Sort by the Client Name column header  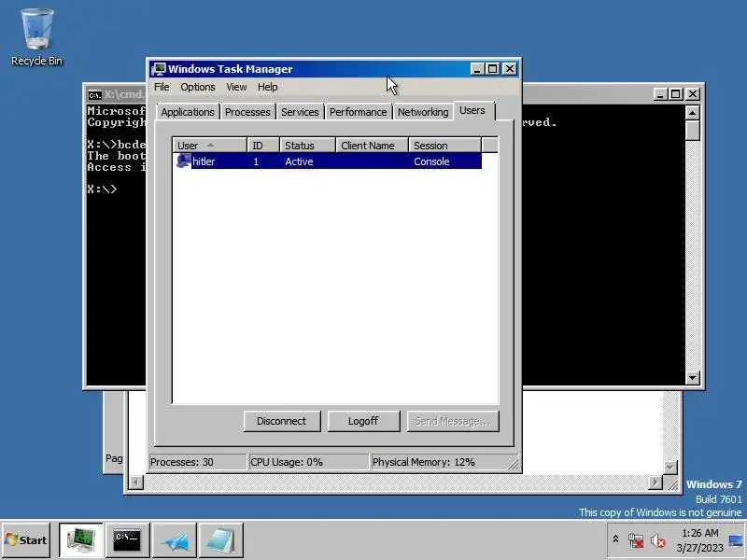[372, 146]
